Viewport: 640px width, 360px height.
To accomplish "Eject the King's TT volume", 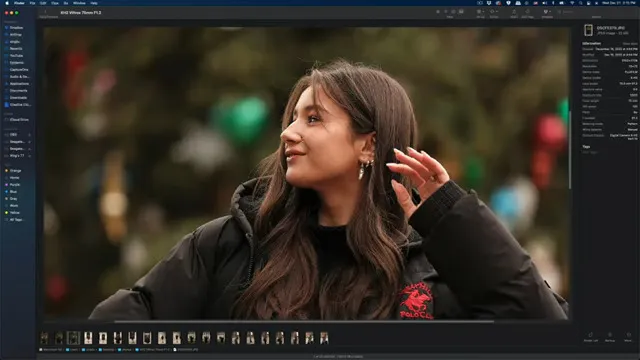I will pyautogui.click(x=29, y=156).
